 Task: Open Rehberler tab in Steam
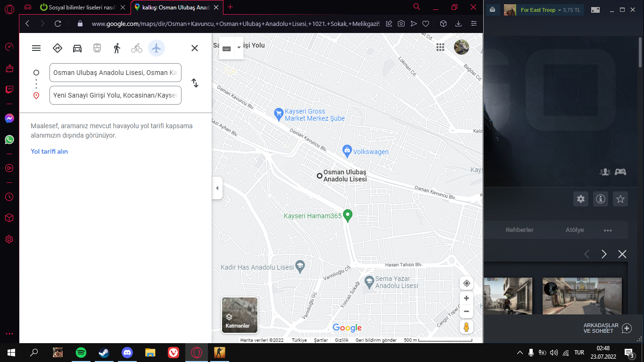(x=520, y=230)
